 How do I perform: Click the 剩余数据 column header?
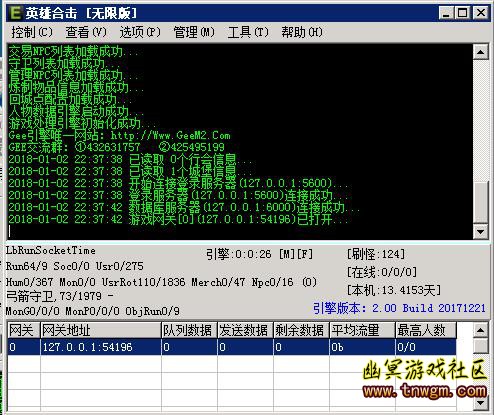(301, 330)
